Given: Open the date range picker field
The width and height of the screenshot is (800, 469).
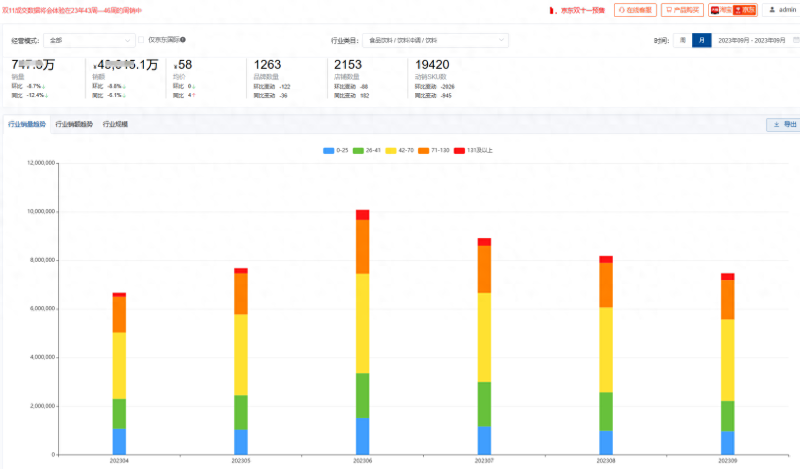Looking at the screenshot, I should click(750, 40).
